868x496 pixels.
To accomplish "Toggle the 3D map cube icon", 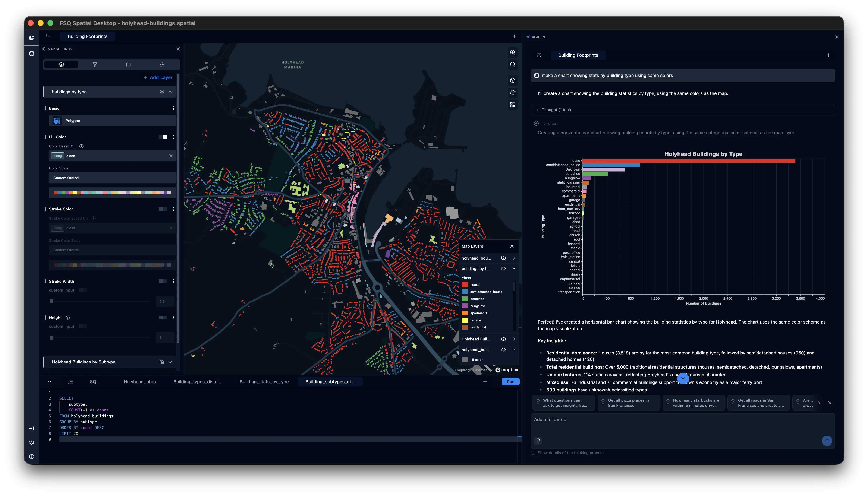I will tap(512, 80).
